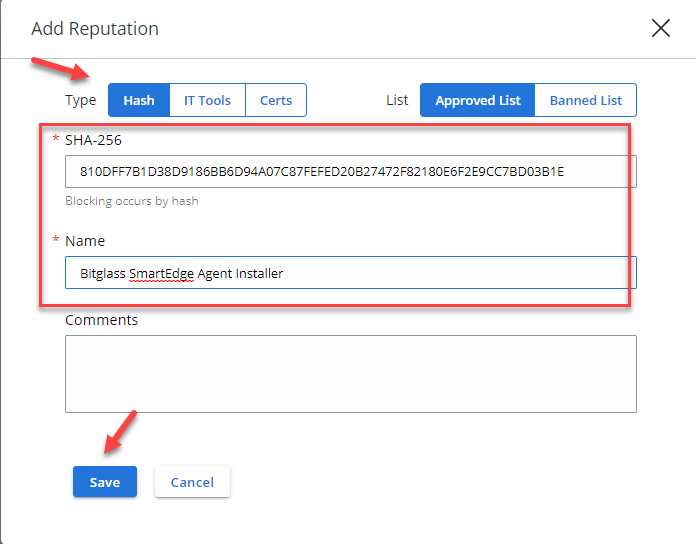Click the Name field label

click(85, 241)
